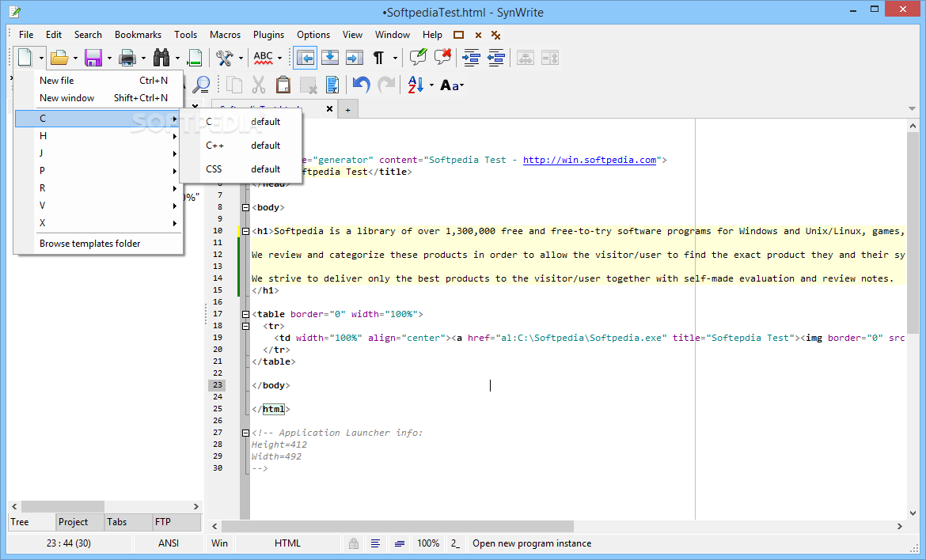Screen dimensions: 926x560
Task: Open the New file dropdown arrow
Action: (41, 58)
